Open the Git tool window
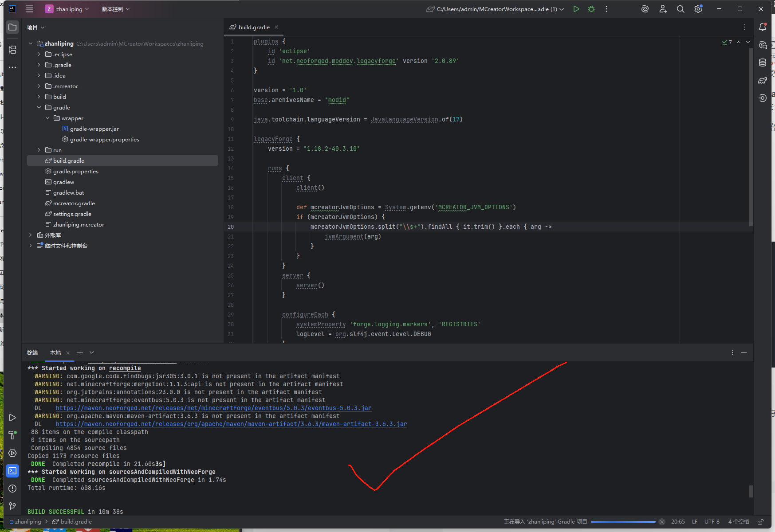The height and width of the screenshot is (532, 775). pos(12,506)
